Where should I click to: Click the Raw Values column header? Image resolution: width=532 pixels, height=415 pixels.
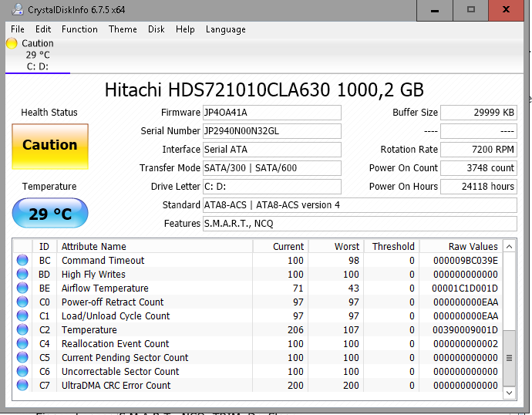coord(461,246)
